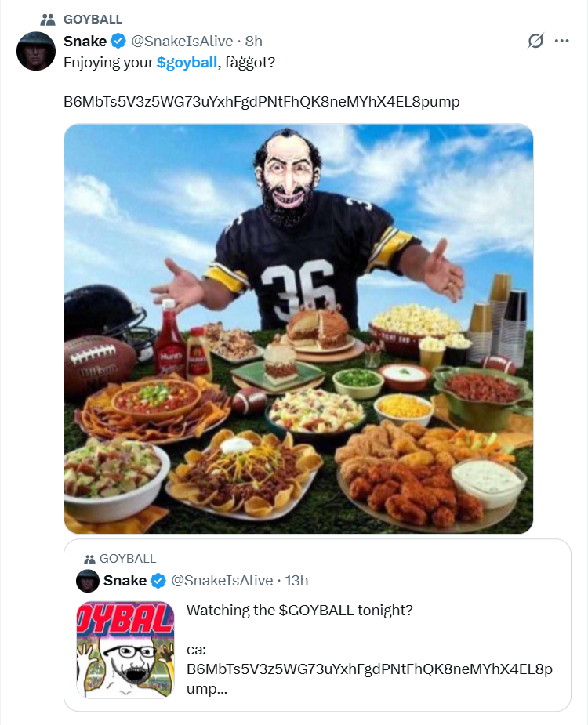Image resolution: width=588 pixels, height=725 pixels.
Task: Open the GOYBALL community label at top
Action: point(93,20)
